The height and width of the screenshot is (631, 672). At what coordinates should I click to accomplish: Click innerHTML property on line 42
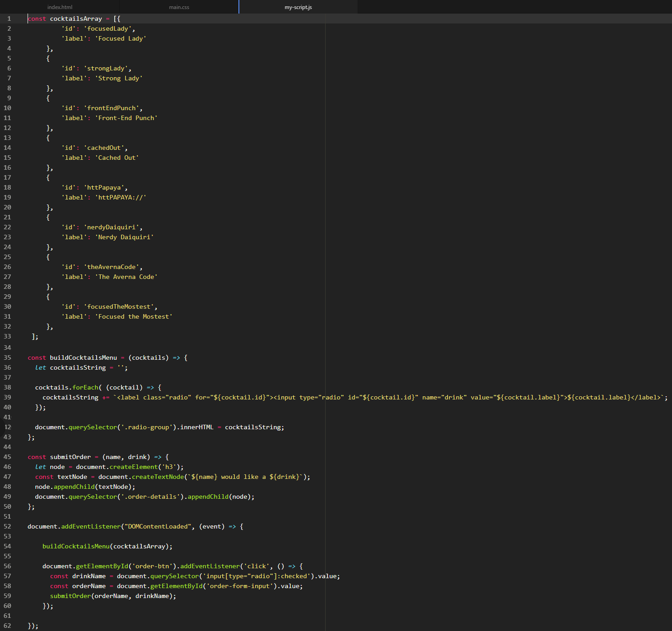[x=197, y=427]
